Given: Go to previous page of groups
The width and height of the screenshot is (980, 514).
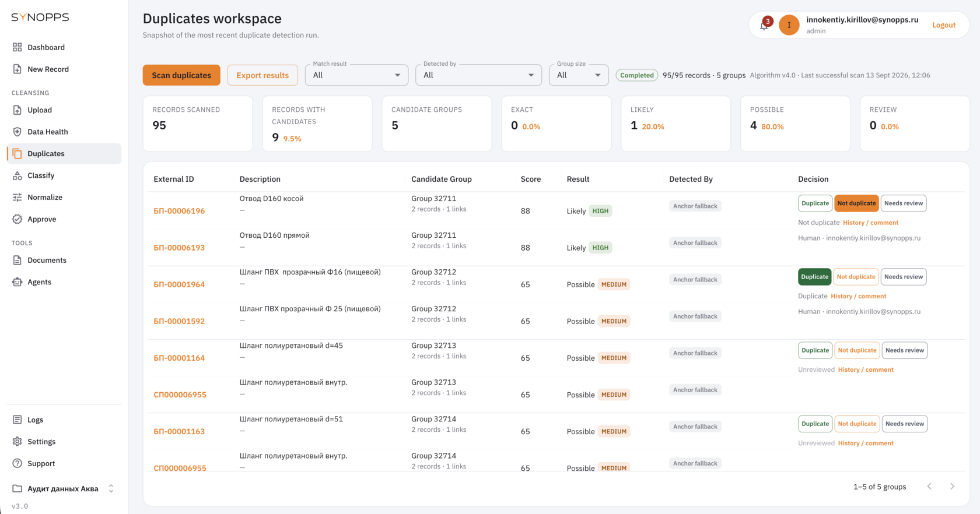Looking at the screenshot, I should 929,487.
